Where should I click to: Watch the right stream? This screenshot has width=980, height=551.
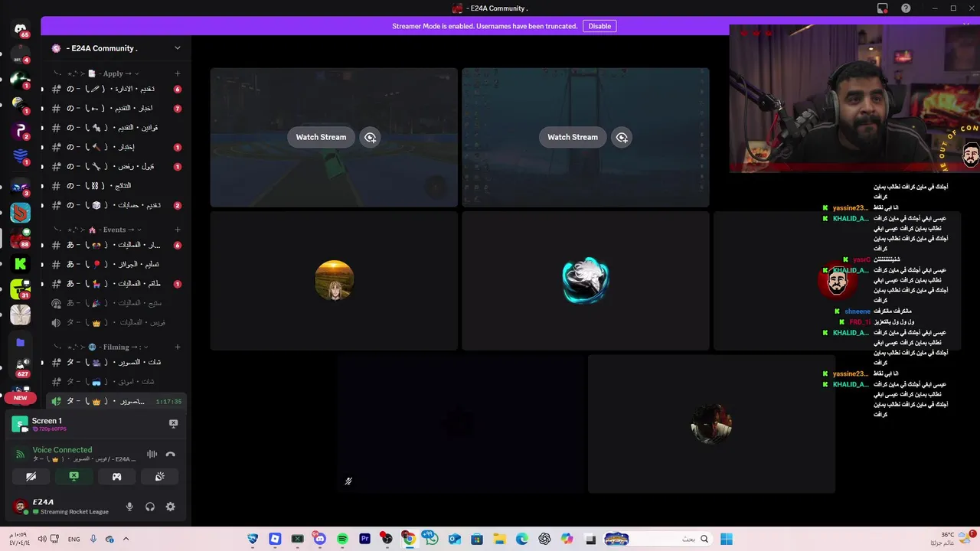pos(573,137)
